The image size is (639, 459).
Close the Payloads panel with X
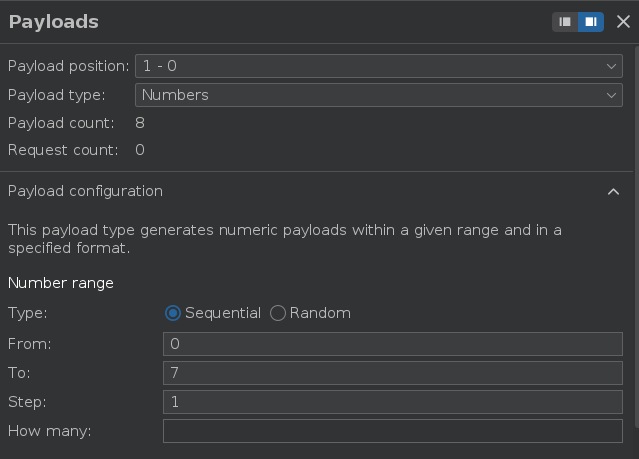pyautogui.click(x=623, y=21)
